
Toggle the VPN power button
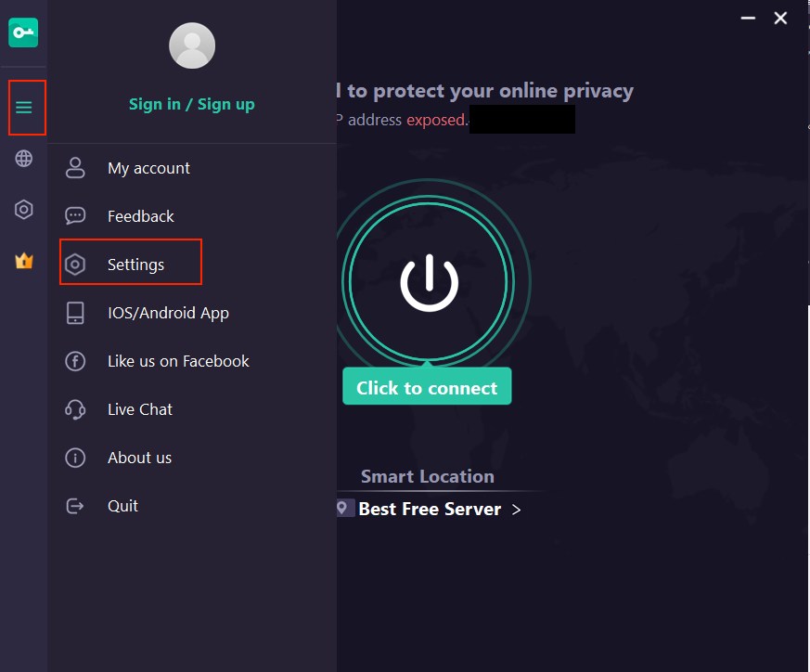(x=429, y=281)
